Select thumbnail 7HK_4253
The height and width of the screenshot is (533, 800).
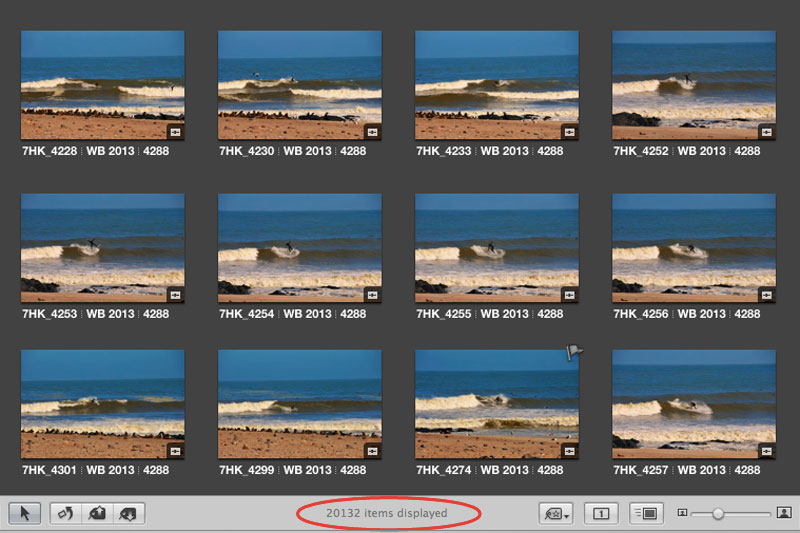pos(102,248)
